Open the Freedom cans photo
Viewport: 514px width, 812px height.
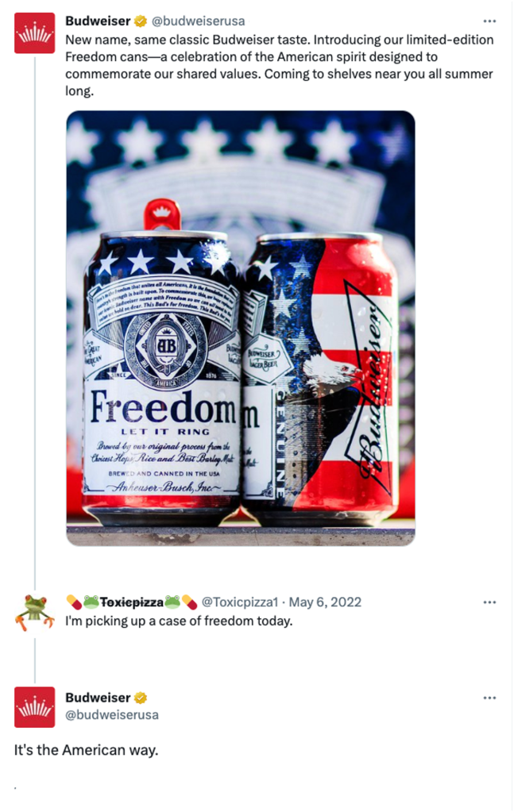click(241, 329)
